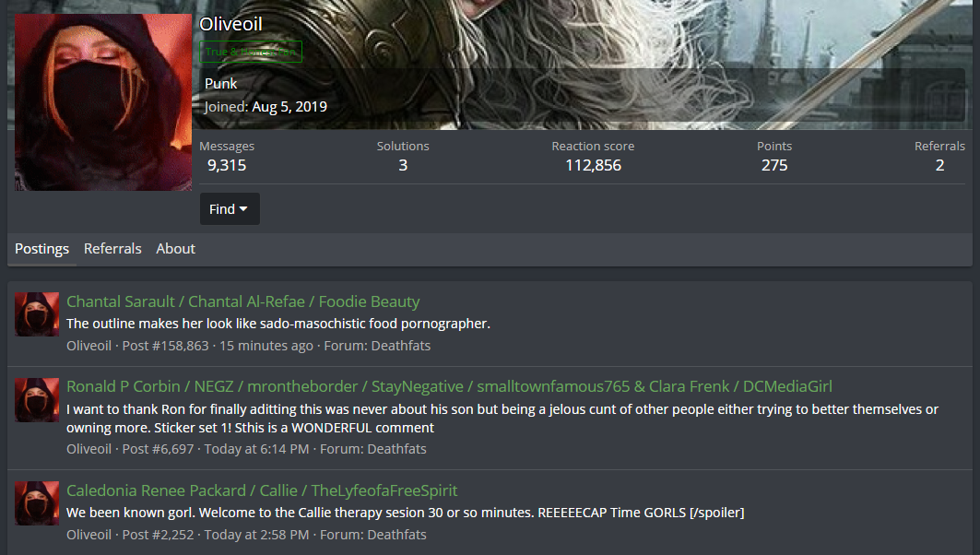Click the Oliveoil username heading

point(230,24)
